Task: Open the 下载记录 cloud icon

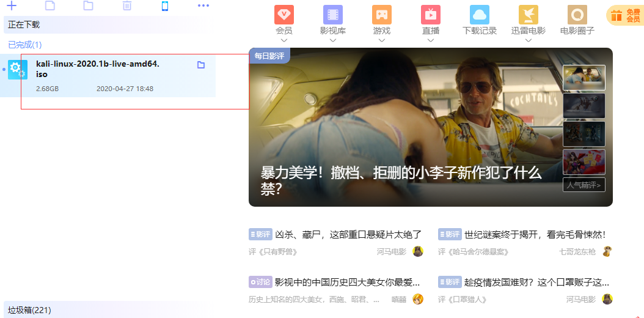Action: [x=479, y=15]
